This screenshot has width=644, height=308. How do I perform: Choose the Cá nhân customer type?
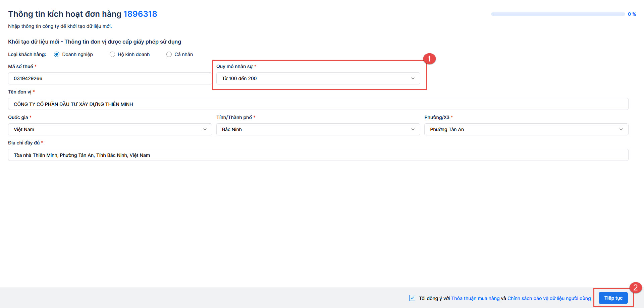click(169, 54)
